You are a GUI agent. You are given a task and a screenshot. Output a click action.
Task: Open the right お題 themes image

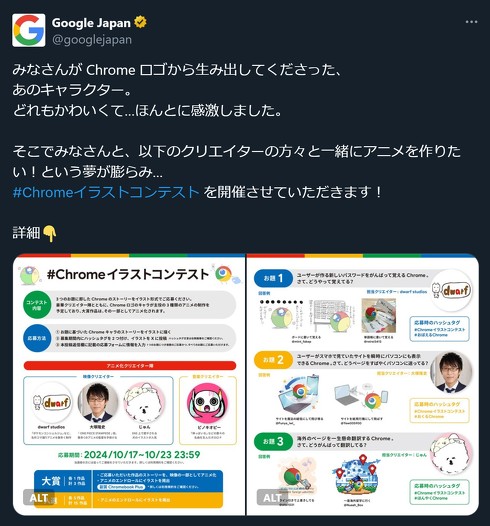[363, 384]
